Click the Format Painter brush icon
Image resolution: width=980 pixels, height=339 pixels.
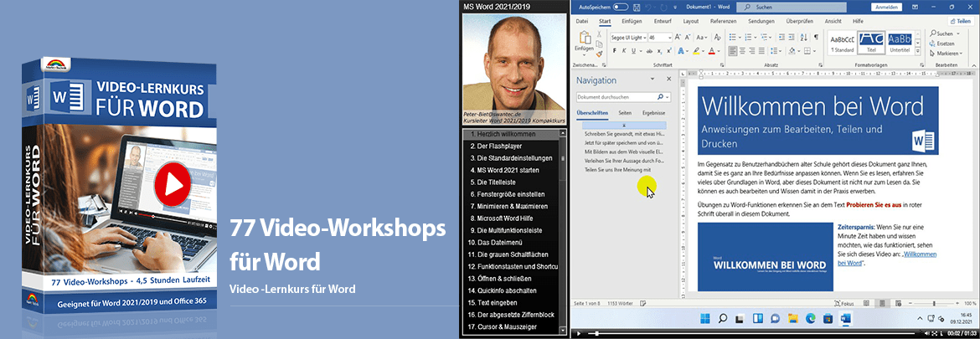pos(598,52)
